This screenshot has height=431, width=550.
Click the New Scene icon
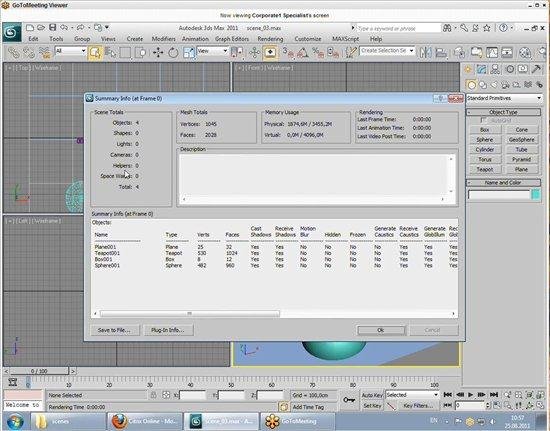pyautogui.click(x=30, y=28)
